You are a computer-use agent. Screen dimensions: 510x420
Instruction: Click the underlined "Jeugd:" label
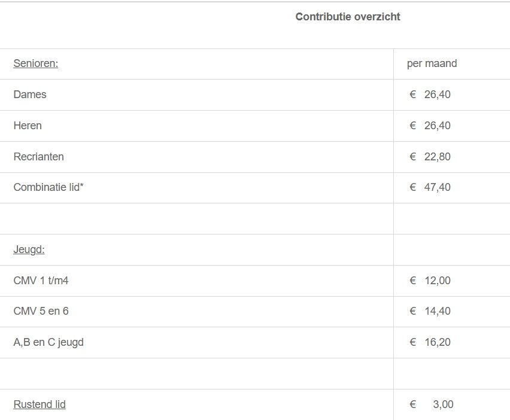29,249
